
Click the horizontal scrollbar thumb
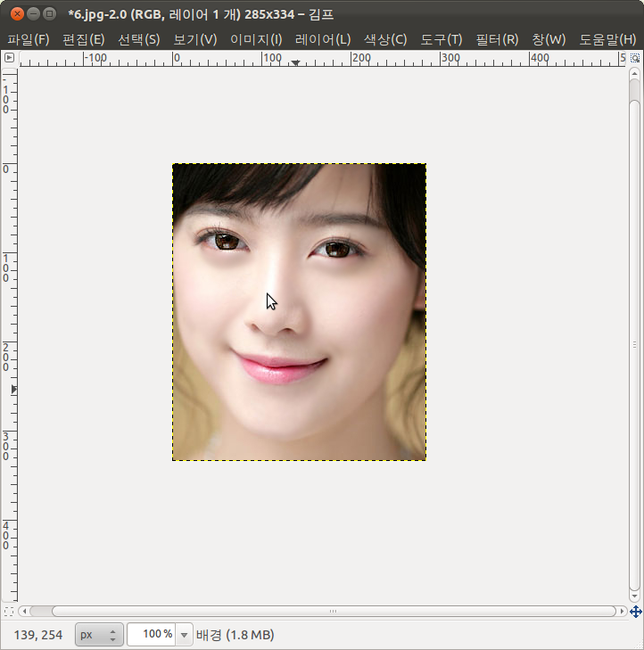(334, 611)
